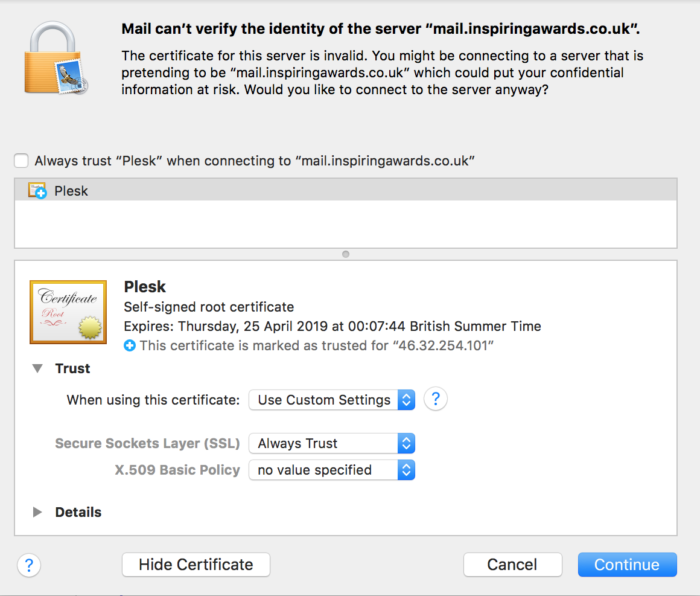The width and height of the screenshot is (700, 596).
Task: Open the 'When using this certificate' dropdown
Action: [x=332, y=399]
